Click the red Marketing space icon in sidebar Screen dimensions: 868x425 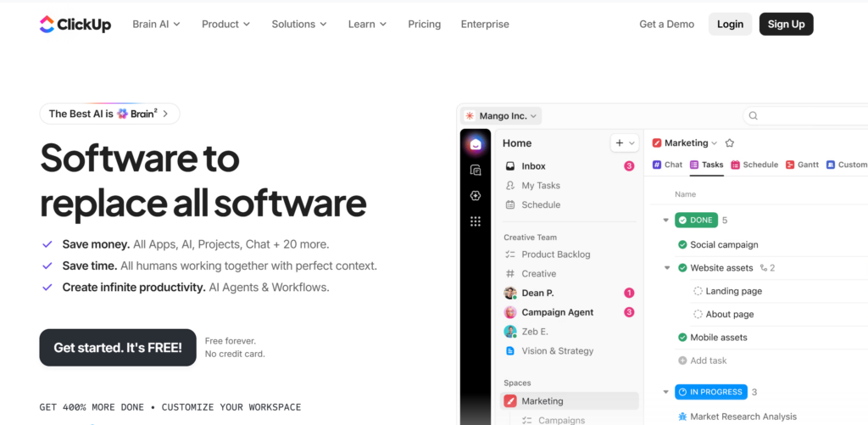coord(510,401)
